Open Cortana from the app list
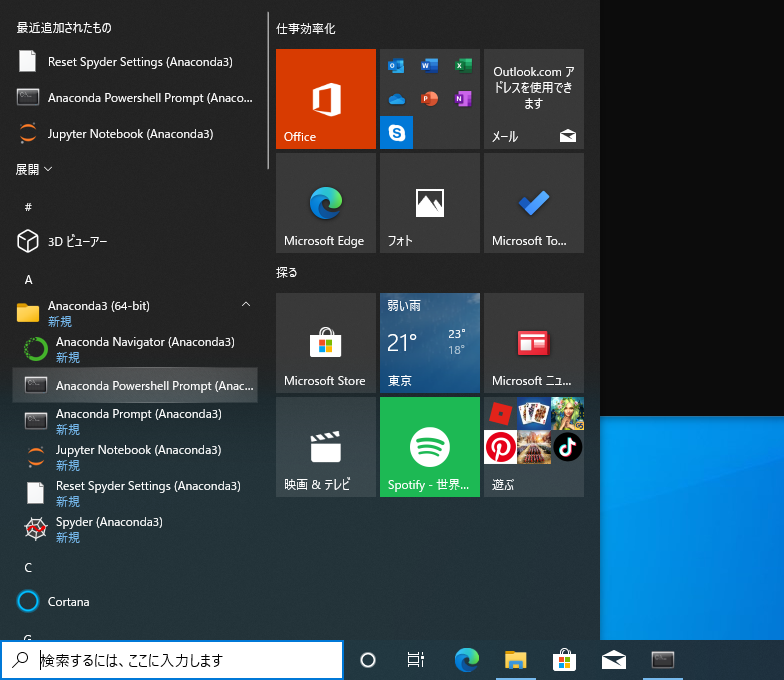The image size is (784, 680). point(68,602)
